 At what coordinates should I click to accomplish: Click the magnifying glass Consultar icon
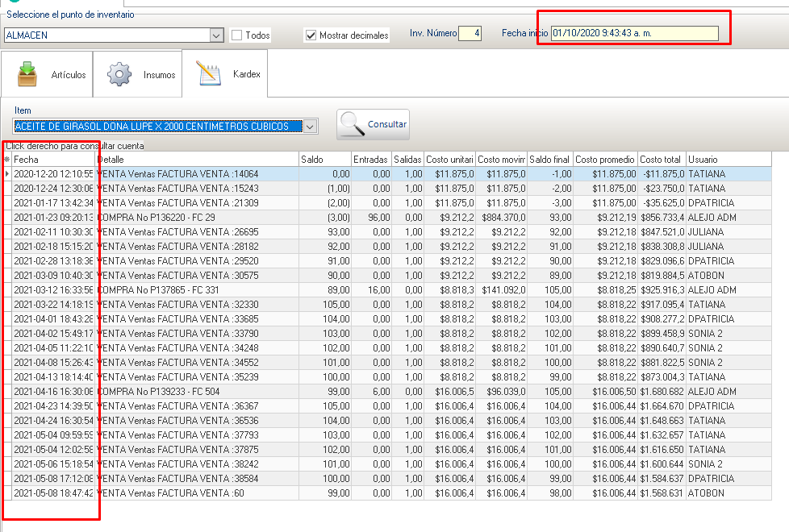click(352, 125)
